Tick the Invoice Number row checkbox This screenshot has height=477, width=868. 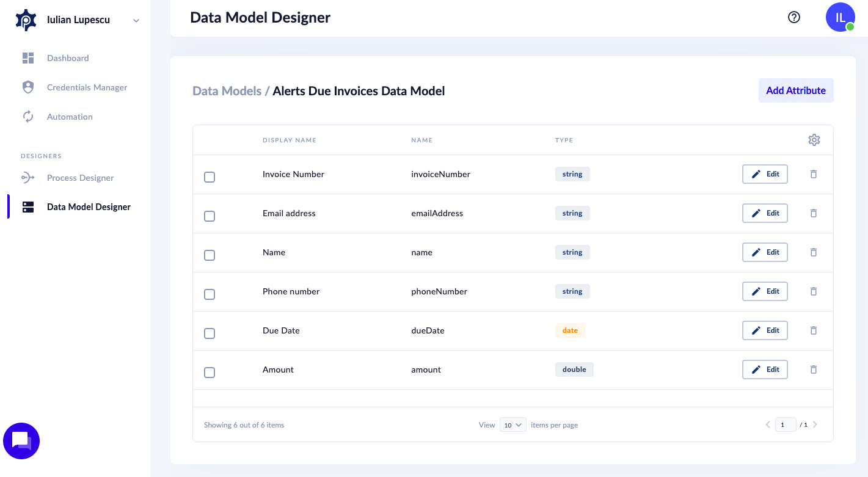point(210,177)
